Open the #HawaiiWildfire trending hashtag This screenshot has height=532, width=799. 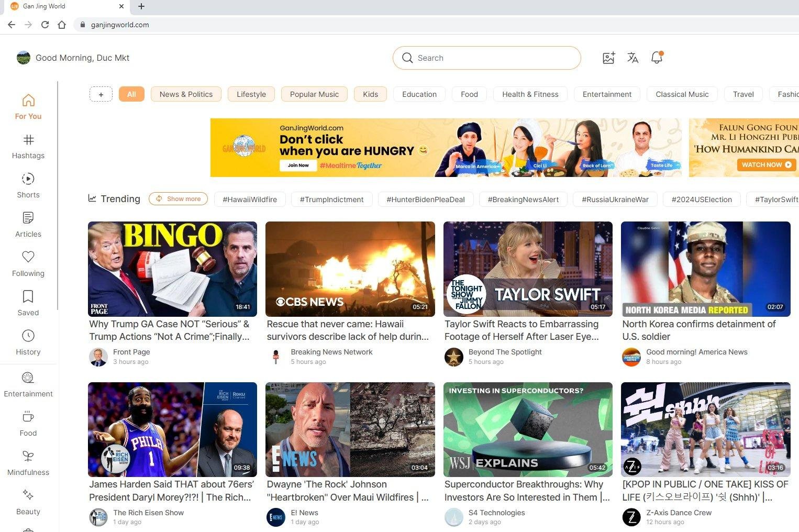tap(250, 199)
